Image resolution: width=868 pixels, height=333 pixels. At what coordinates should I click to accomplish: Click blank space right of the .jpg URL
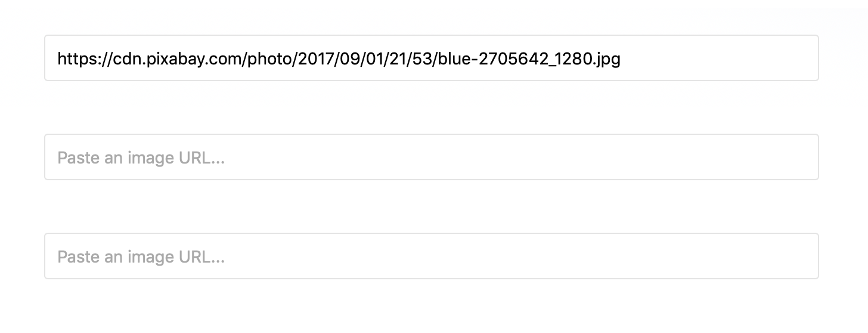coord(715,58)
